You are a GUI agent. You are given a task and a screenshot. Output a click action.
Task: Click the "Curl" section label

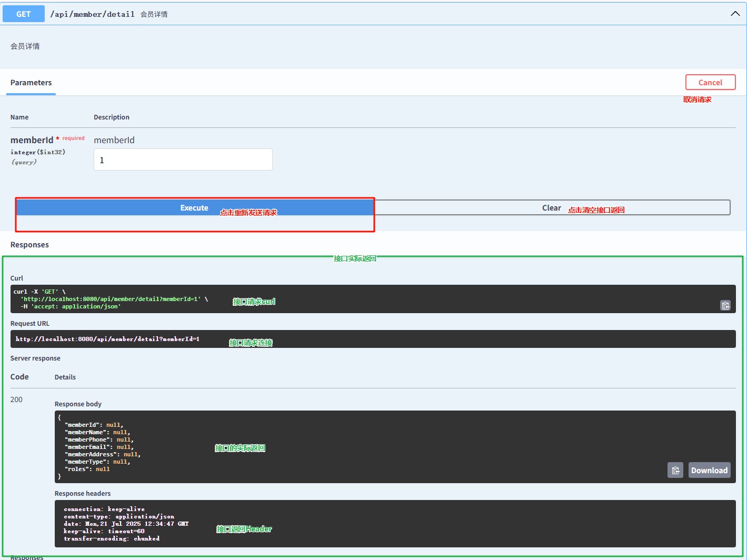tap(17, 278)
